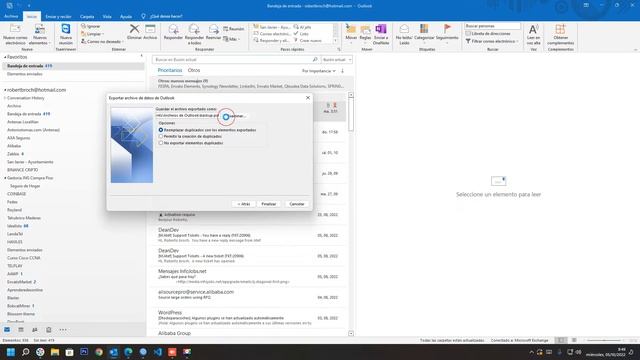Open Google Chrome from the taskbar
The height and width of the screenshot is (360, 640).
pos(99,352)
